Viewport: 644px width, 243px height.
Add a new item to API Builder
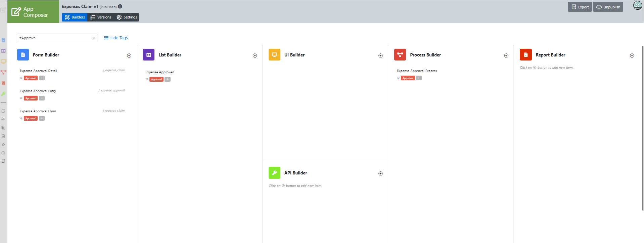point(380,173)
